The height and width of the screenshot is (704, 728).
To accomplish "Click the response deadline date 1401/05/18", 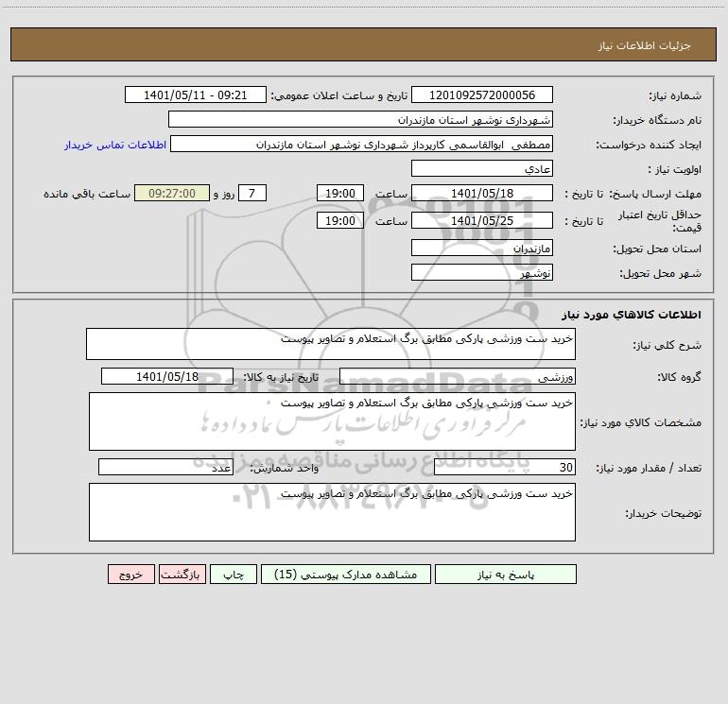I will [482, 193].
